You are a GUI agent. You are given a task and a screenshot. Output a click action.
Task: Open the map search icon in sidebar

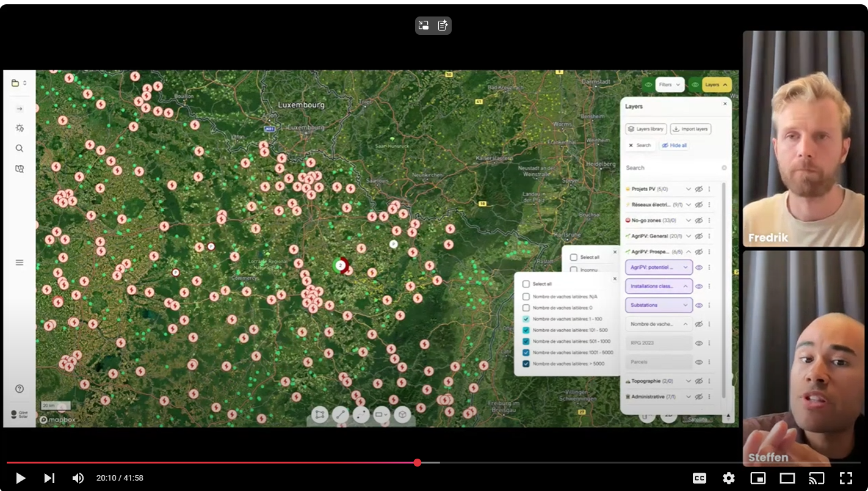tap(20, 169)
